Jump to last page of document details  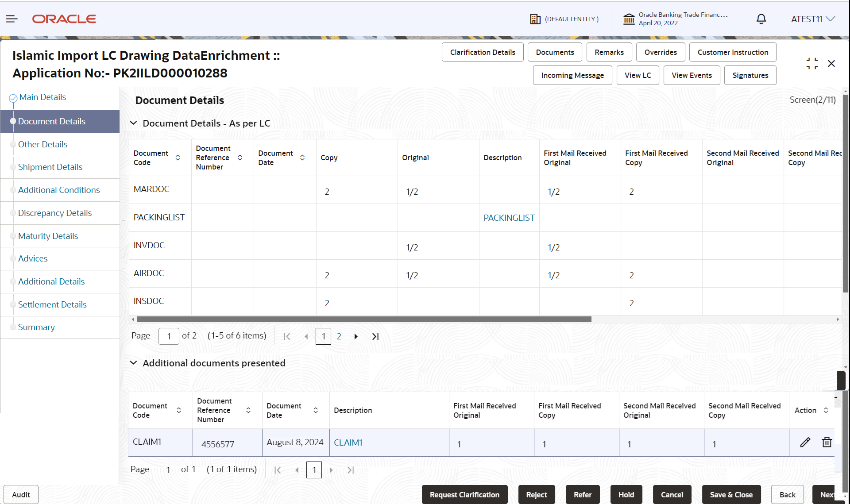[x=375, y=336]
